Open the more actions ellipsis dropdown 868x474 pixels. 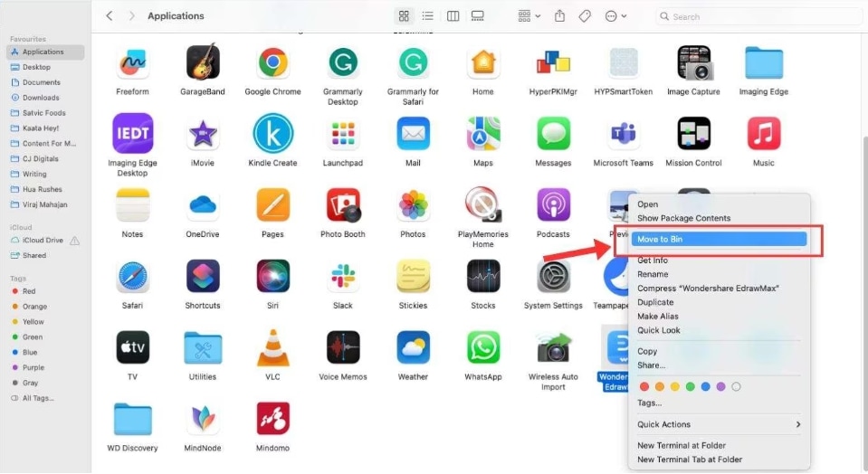(x=615, y=16)
